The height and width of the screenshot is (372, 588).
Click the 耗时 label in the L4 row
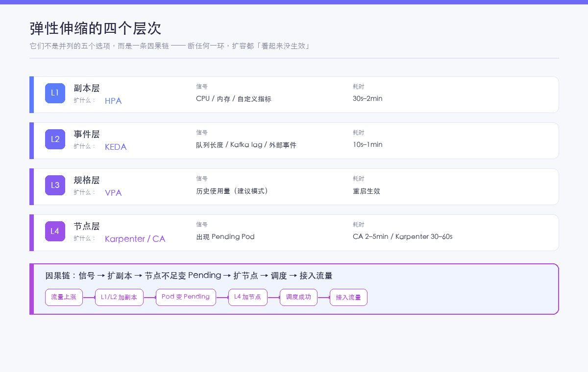[359, 225]
